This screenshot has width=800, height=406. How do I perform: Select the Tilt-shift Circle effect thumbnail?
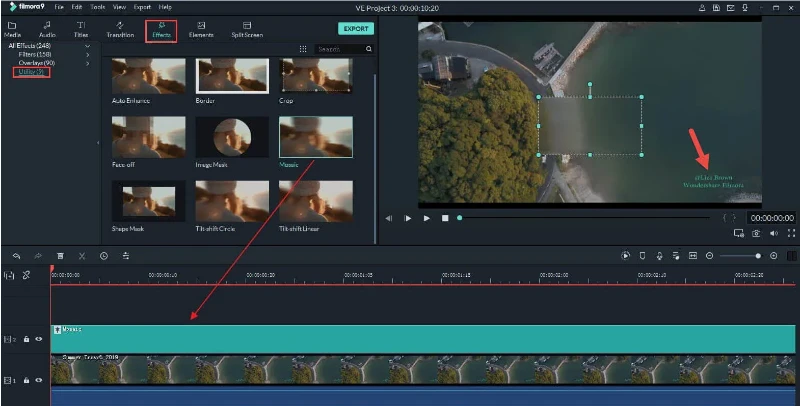click(232, 201)
